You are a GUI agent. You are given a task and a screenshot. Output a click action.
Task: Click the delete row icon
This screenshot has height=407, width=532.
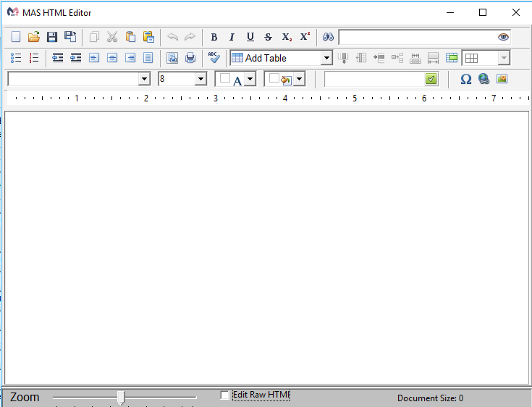pyautogui.click(x=379, y=58)
